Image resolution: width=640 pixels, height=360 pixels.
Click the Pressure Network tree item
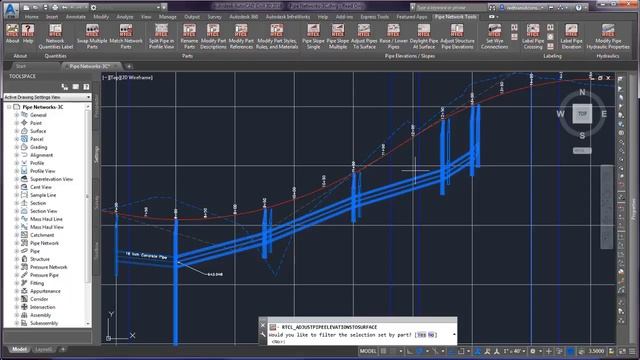(49, 267)
